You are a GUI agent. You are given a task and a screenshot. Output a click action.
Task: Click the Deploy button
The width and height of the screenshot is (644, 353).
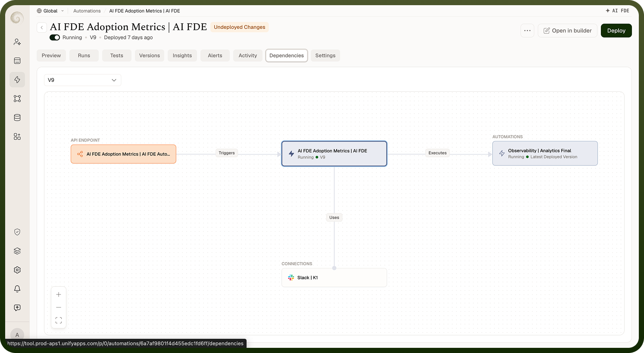pos(616,31)
